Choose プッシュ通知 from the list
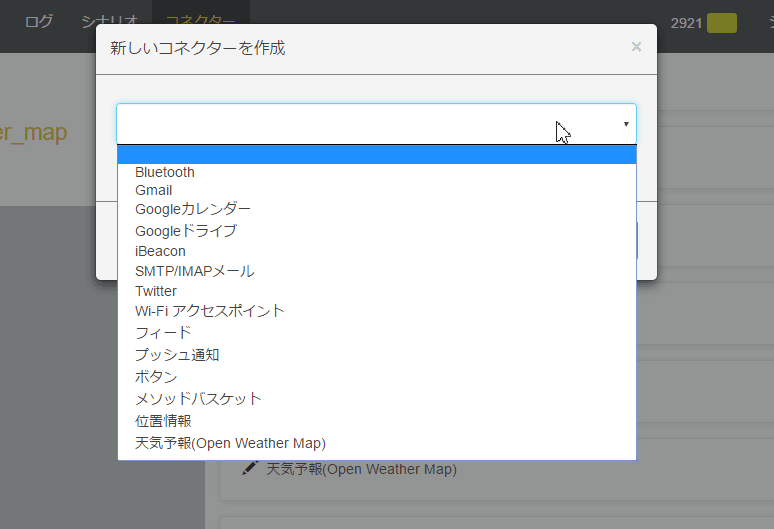Image resolution: width=774 pixels, height=529 pixels. [x=177, y=354]
